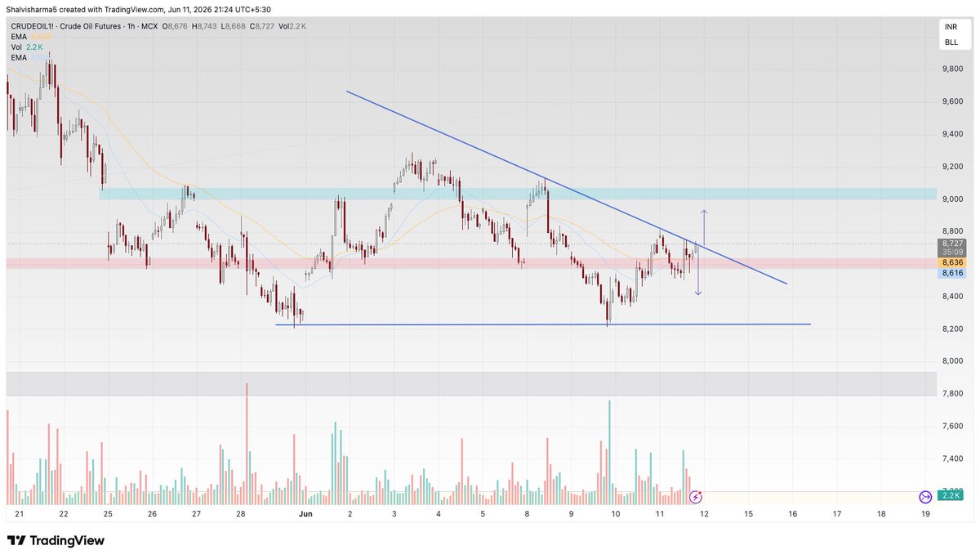Click the Jun label on time axis

[x=306, y=515]
